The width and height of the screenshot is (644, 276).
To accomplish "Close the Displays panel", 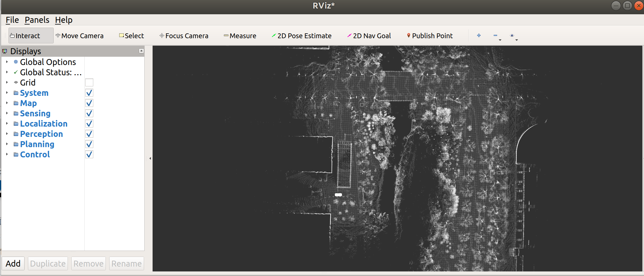I will 141,51.
